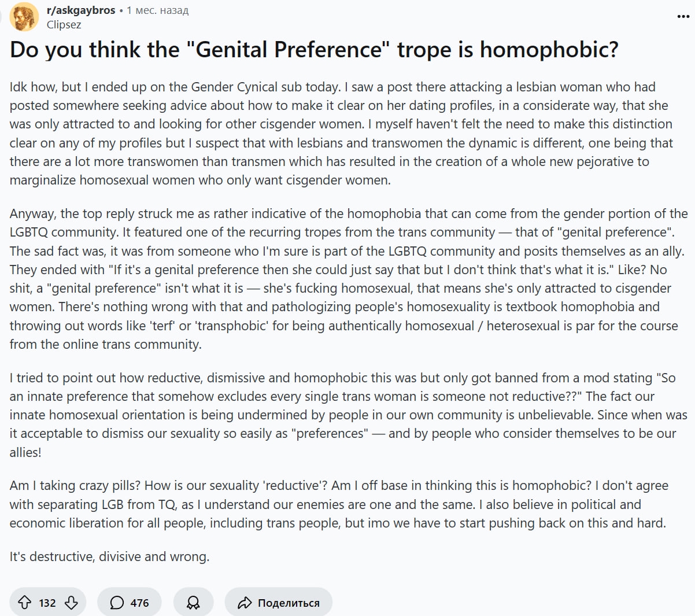Viewport: 695px width, 616px height.
Task: Click the paragraph starting "Am I taking crazy pills"
Action: (x=339, y=504)
